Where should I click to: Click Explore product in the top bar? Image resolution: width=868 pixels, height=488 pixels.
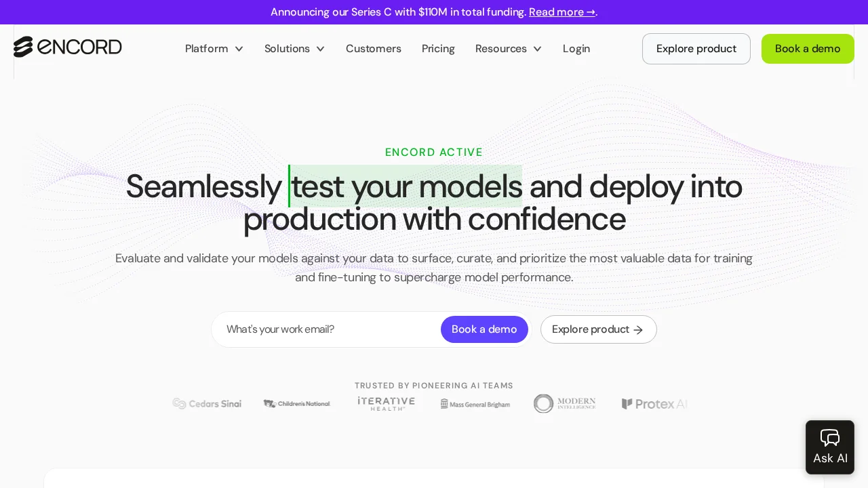(696, 49)
